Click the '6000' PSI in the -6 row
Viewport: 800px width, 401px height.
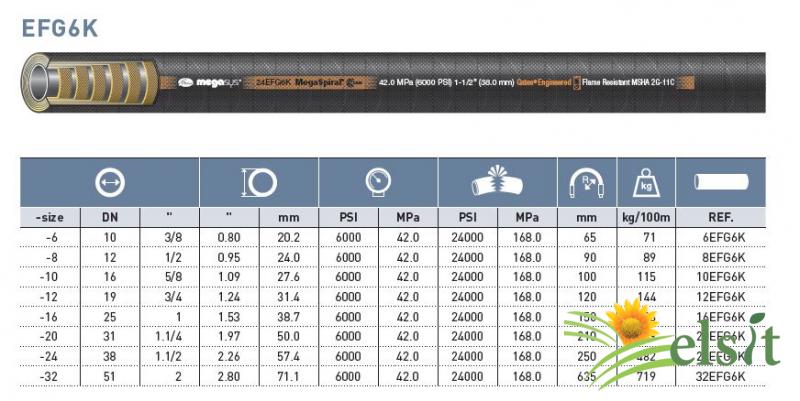348,237
